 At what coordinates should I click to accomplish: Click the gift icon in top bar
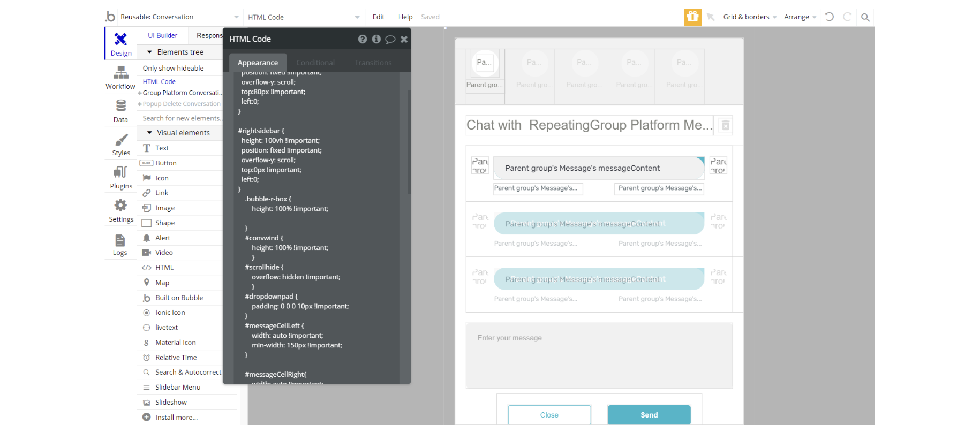(x=692, y=17)
